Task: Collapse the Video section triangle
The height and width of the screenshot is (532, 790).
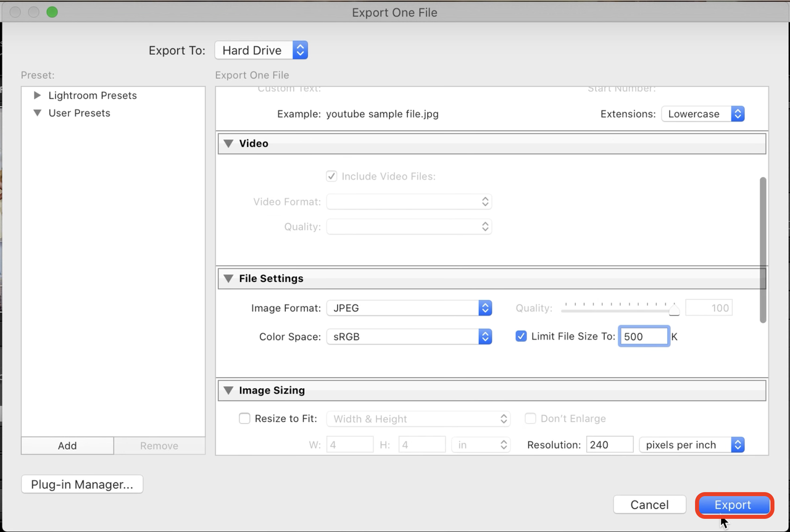Action: click(228, 143)
